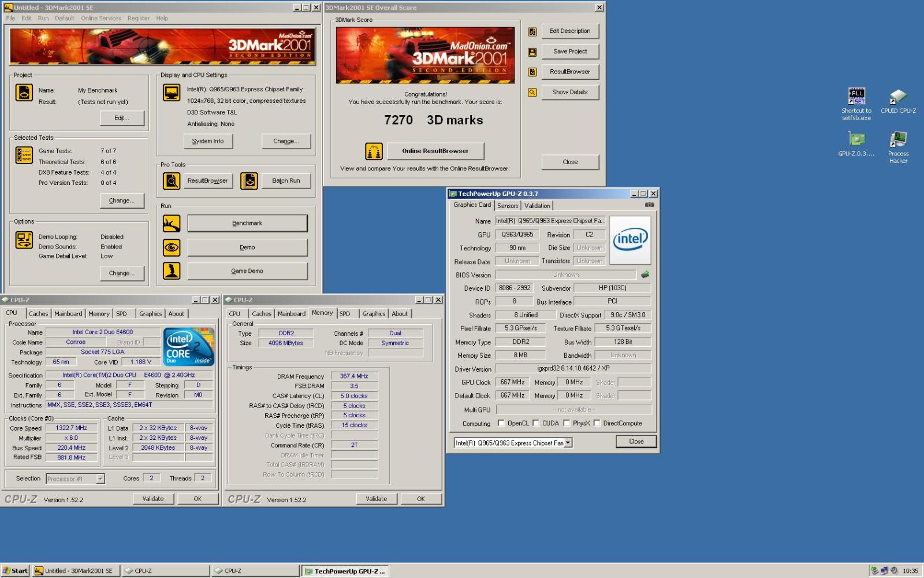Click the Start button on the taskbar

coord(15,571)
